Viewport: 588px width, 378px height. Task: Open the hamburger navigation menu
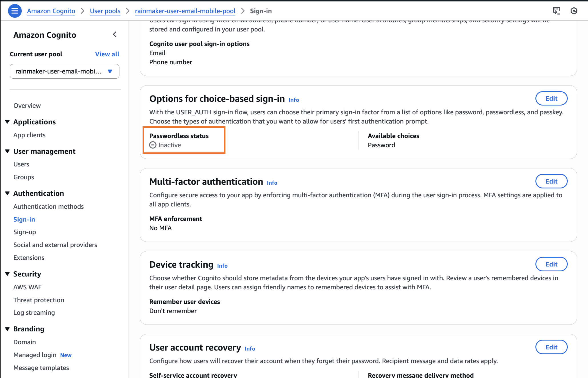(15, 11)
